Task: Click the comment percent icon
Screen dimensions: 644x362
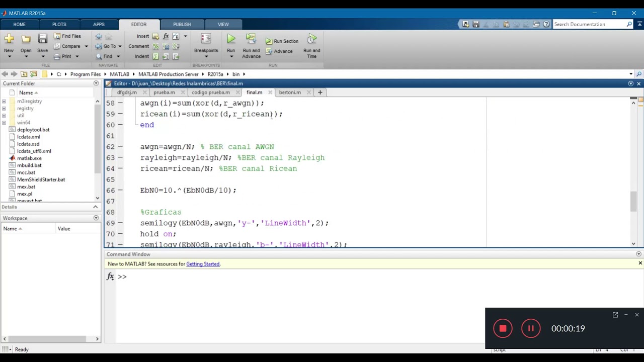Action: [155, 46]
